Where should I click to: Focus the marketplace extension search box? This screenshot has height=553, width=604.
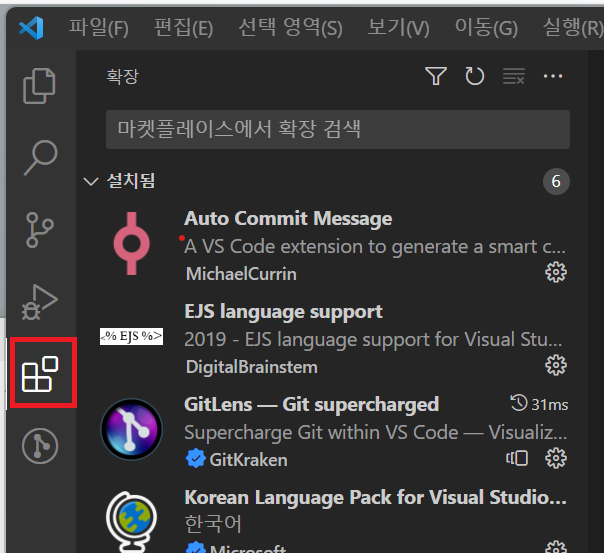(338, 129)
